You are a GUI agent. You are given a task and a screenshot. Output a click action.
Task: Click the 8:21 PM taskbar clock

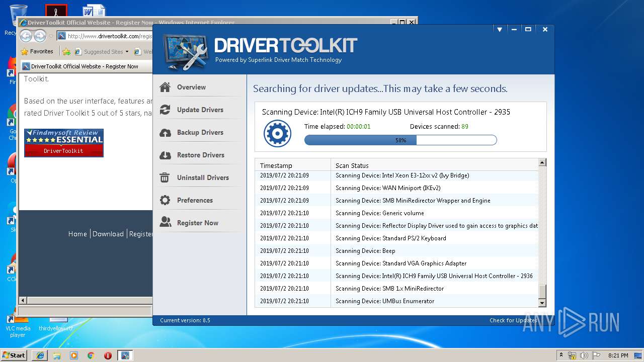pyautogui.click(x=618, y=355)
